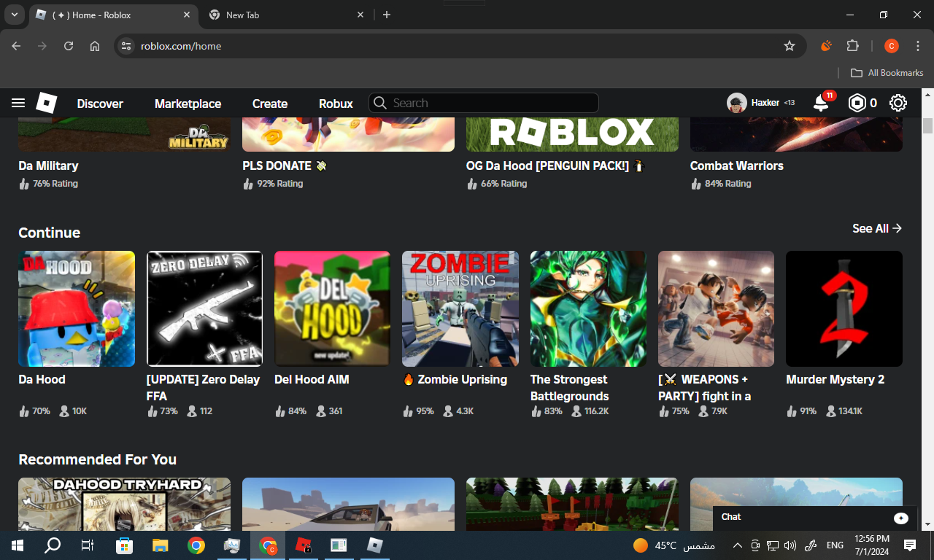The image size is (934, 560).
Task: Launch Microsoft Store from the taskbar
Action: pos(124,545)
